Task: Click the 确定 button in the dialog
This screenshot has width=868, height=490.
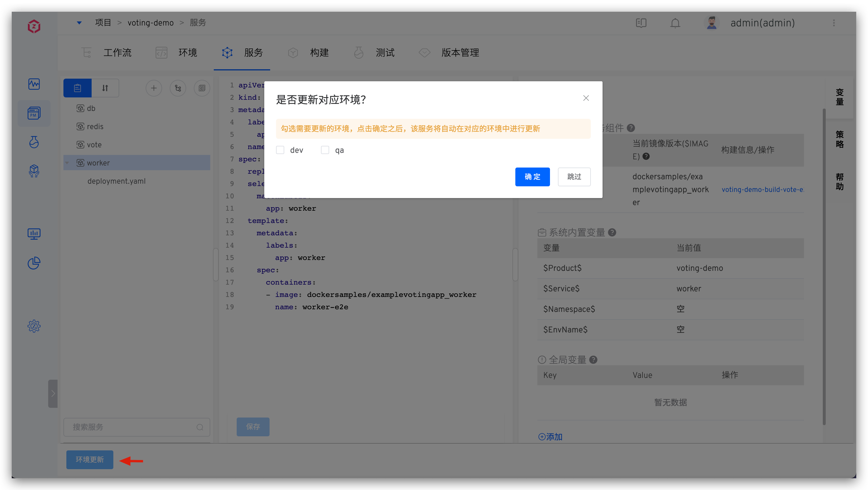Action: pos(532,177)
